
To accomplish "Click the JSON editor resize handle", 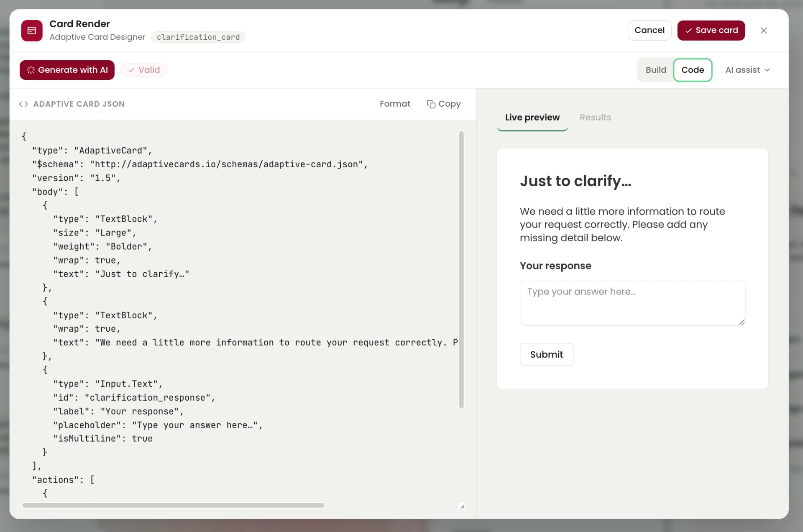I will tap(462, 506).
